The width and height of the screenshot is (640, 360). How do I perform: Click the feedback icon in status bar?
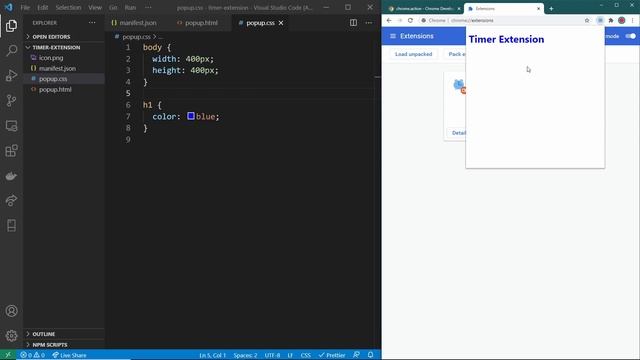point(356,355)
